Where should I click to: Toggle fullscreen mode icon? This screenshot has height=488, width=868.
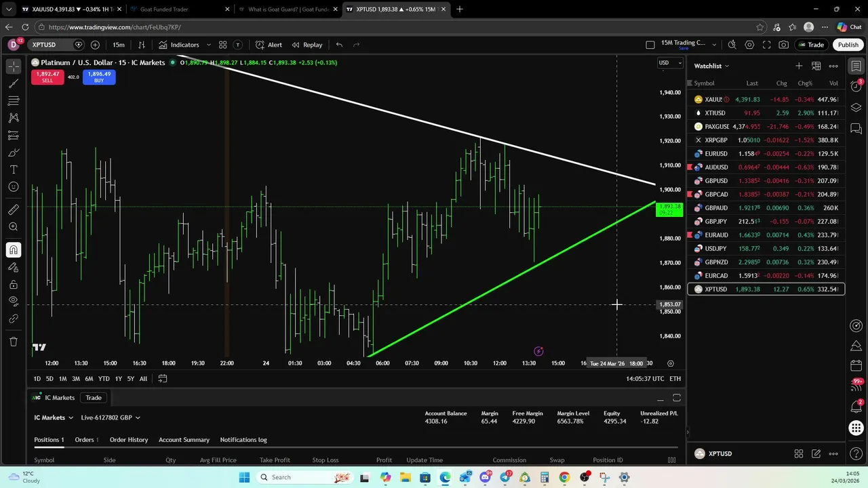coord(767,45)
